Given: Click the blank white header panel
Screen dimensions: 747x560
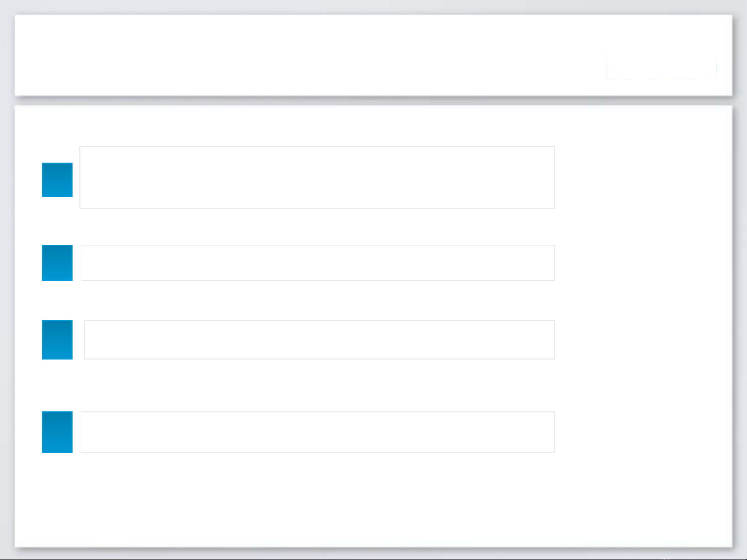Looking at the screenshot, I should (x=311, y=55).
